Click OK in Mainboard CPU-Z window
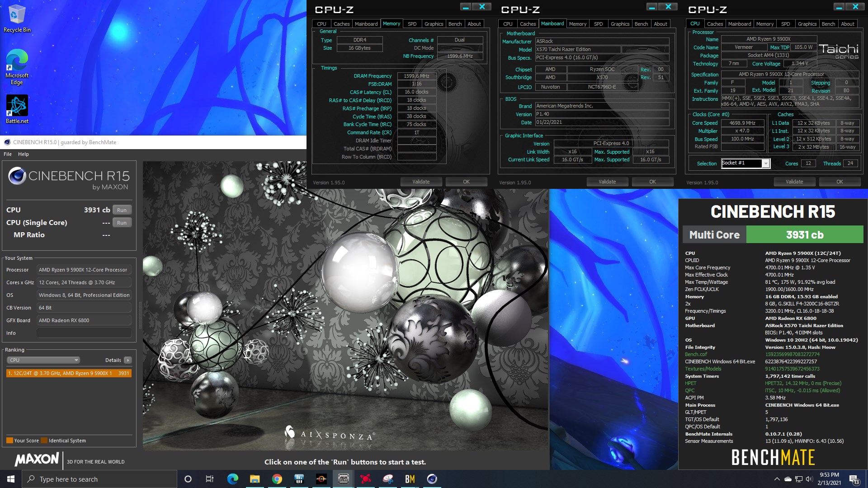 652,182
